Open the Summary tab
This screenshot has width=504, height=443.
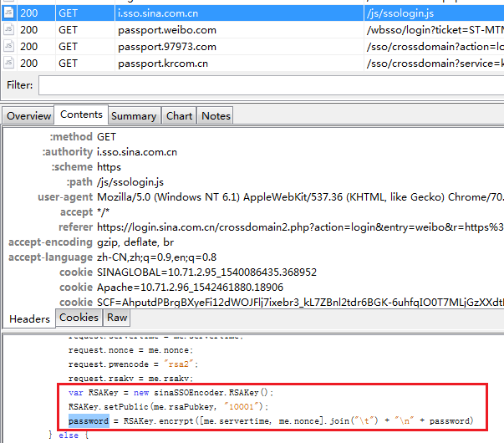(134, 115)
